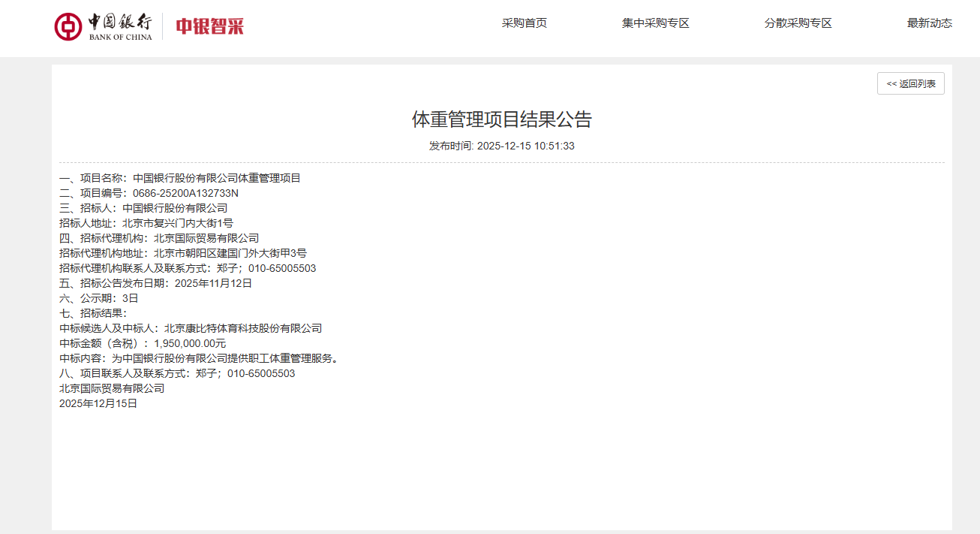Click the 招标人 中国银行股份有限公司 line
The width and height of the screenshot is (980, 534).
click(143, 208)
